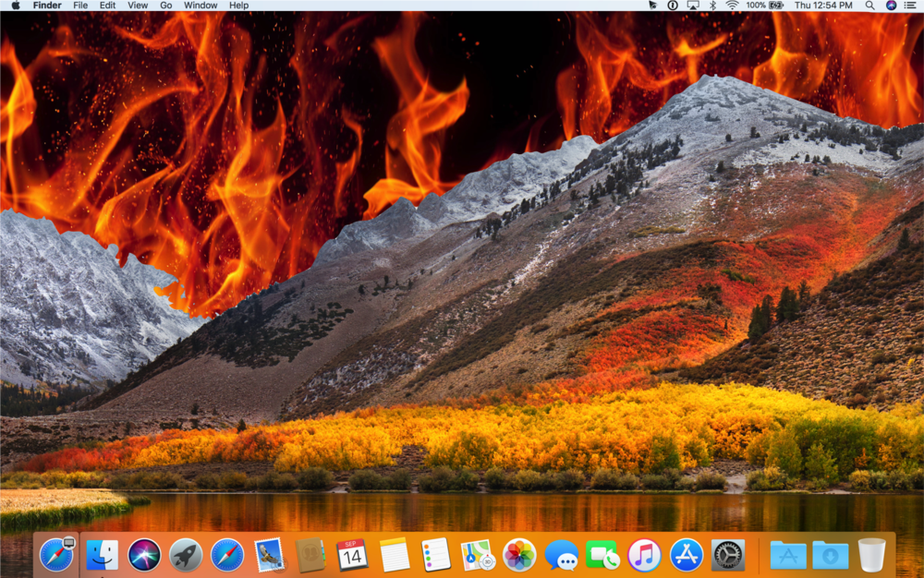924x578 pixels.
Task: Open the Edit menu
Action: (107, 6)
